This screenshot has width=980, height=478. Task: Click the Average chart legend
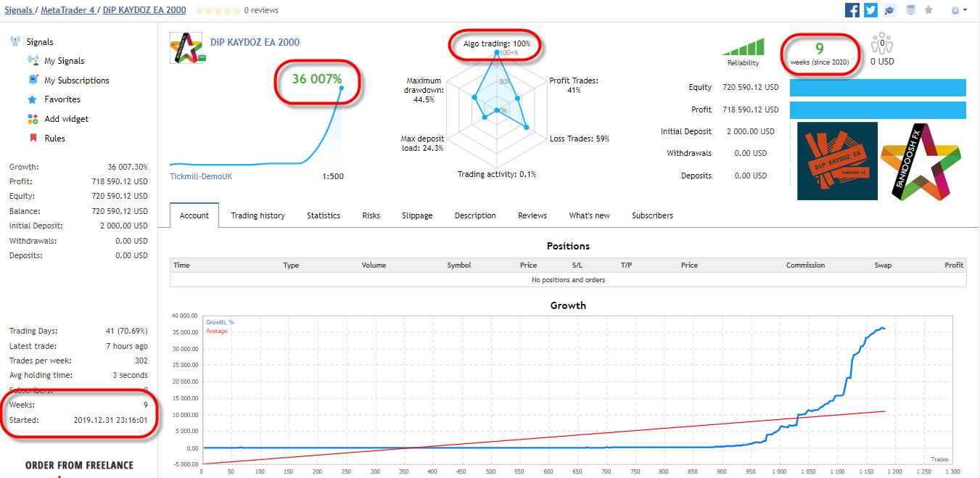(x=216, y=331)
